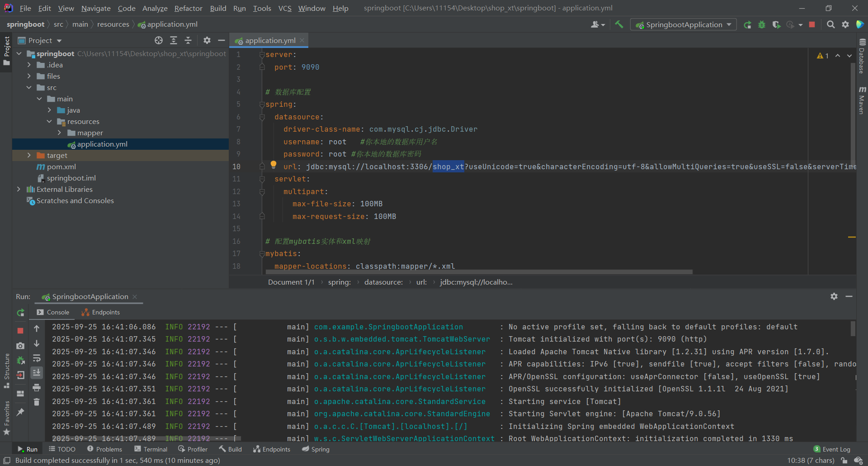Move up the stack trace in the console
868x466 pixels.
click(x=37, y=329)
